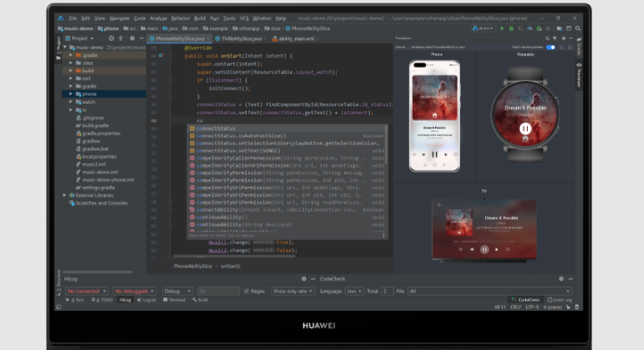
Task: Open the No debuggable process dropdown
Action: tap(134, 291)
